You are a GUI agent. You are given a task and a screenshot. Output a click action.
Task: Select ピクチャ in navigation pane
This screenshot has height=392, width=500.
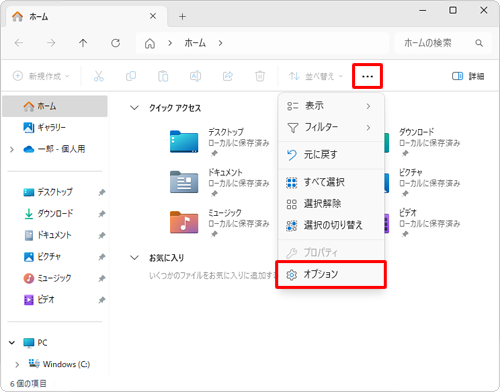click(55, 257)
